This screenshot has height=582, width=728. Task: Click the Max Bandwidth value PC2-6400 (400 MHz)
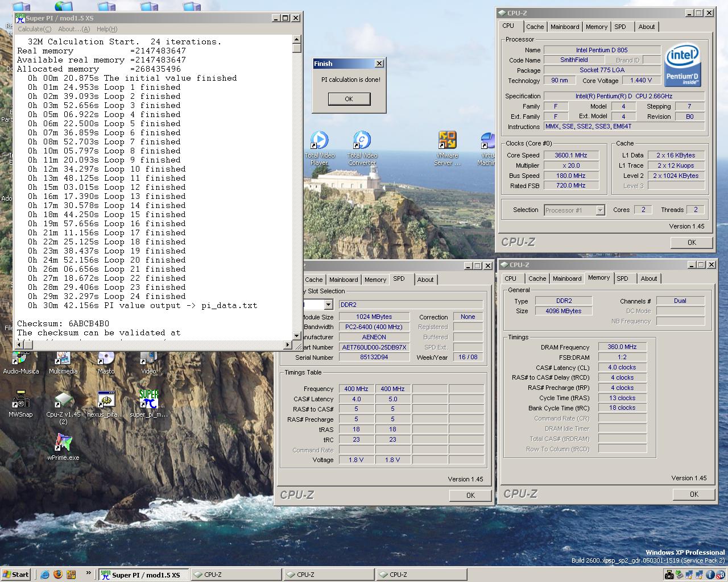point(374,327)
